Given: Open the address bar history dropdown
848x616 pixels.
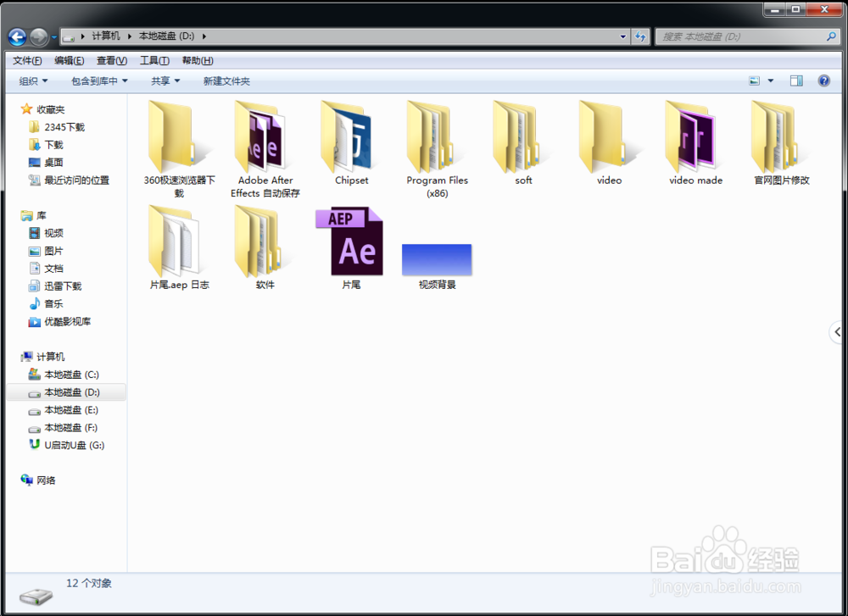Looking at the screenshot, I should (623, 36).
